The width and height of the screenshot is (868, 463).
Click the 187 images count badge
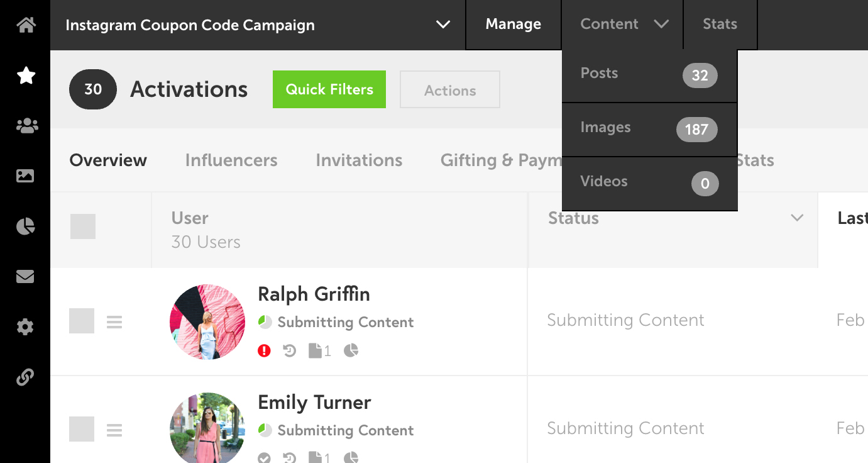[697, 130]
